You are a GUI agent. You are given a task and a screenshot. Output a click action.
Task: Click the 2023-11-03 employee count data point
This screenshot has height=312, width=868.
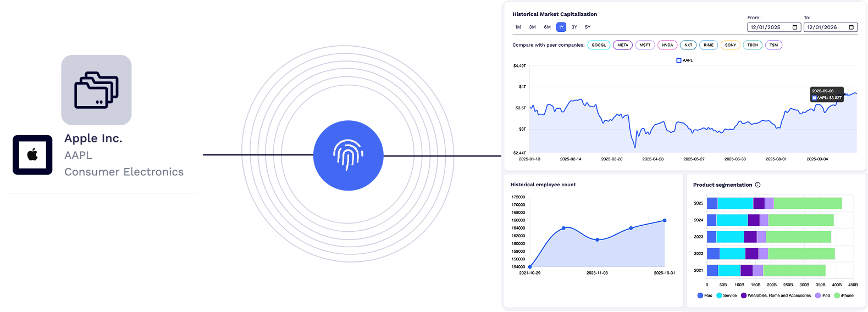(x=598, y=239)
